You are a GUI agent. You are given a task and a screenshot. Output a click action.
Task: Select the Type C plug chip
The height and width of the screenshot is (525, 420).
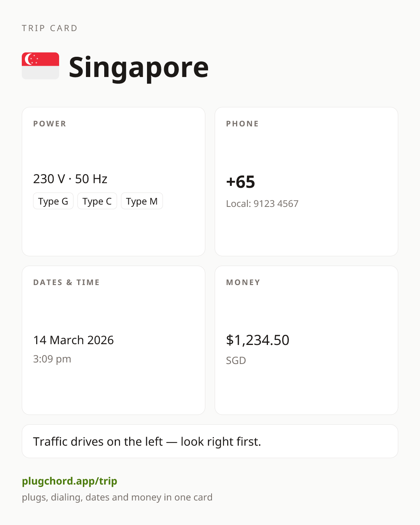[97, 201]
